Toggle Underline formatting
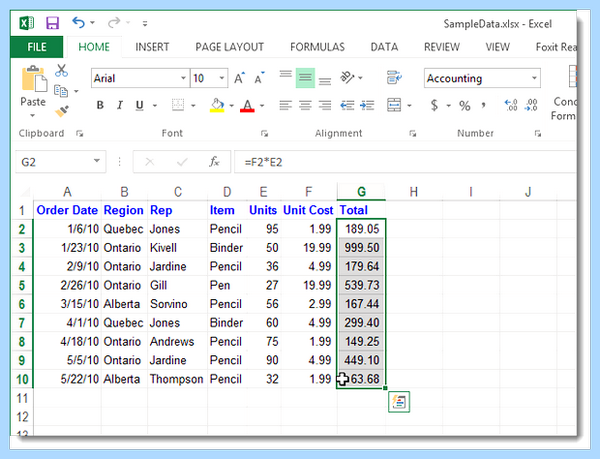The height and width of the screenshot is (459, 600). pyautogui.click(x=140, y=105)
